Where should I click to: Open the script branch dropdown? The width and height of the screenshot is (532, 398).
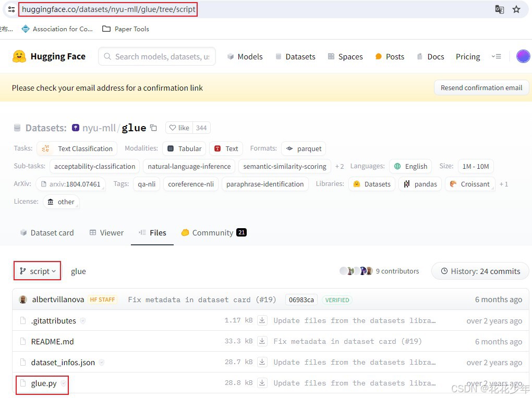38,271
